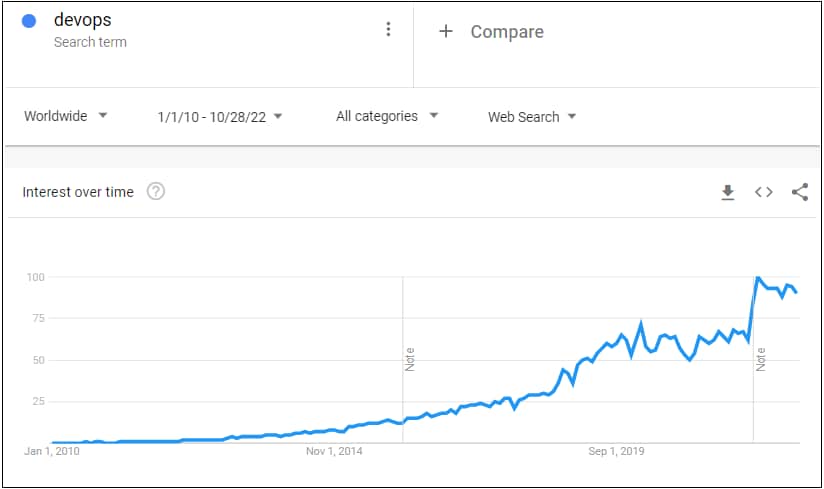Click the plus icon beside Compare
Viewport: 824px width, 489px height.
pos(446,31)
